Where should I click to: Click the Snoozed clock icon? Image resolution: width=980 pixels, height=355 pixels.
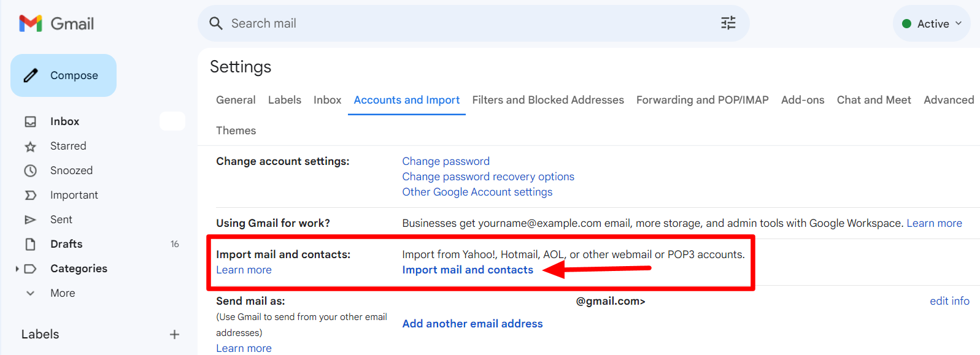(30, 170)
